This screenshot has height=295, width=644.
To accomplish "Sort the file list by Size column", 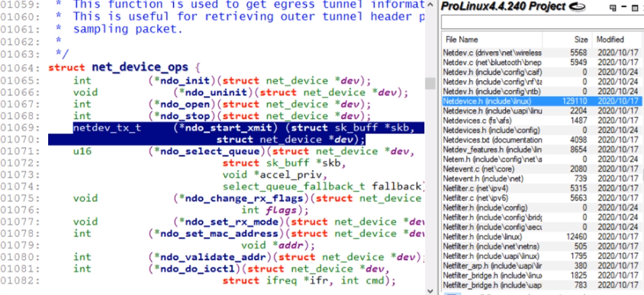I will [x=567, y=40].
